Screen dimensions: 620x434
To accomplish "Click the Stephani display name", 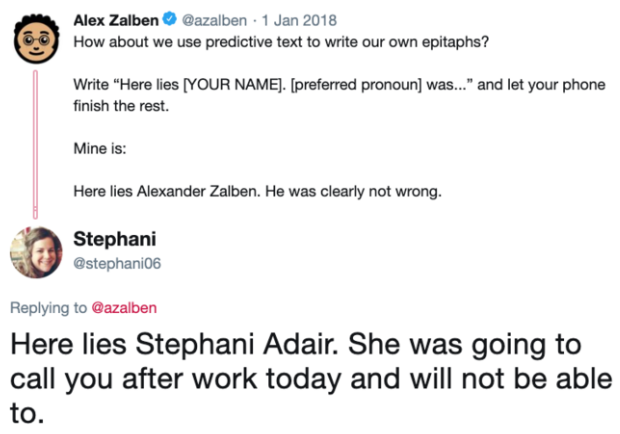I will point(114,241).
